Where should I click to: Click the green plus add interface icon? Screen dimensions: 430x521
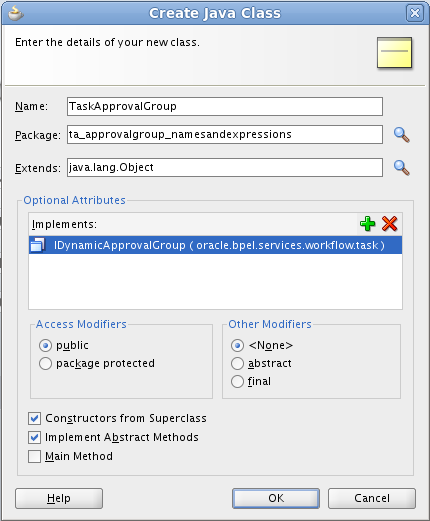(x=367, y=224)
